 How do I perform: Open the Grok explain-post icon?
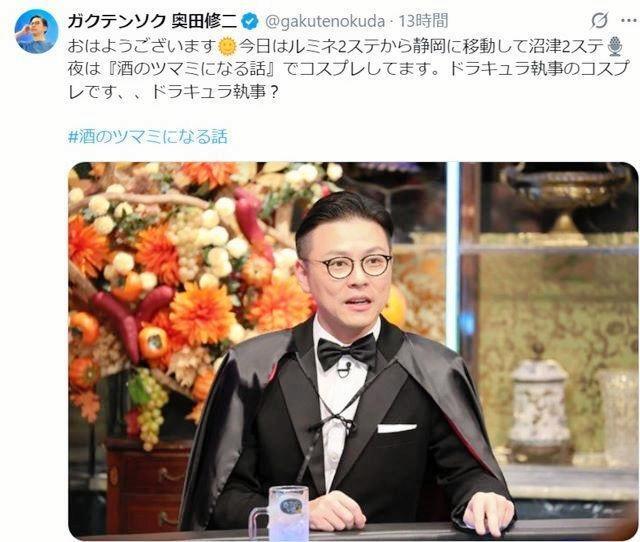599,20
